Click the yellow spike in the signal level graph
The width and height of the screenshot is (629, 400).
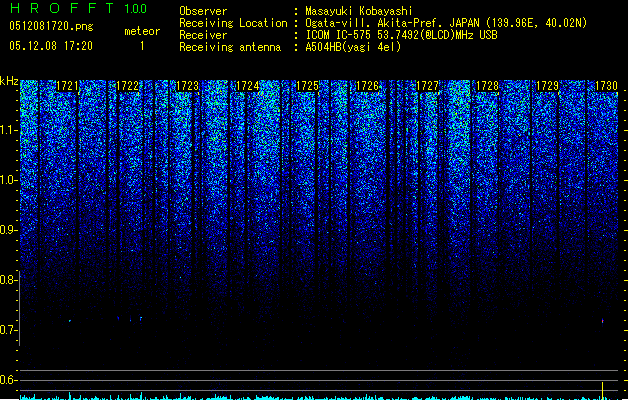point(603,391)
